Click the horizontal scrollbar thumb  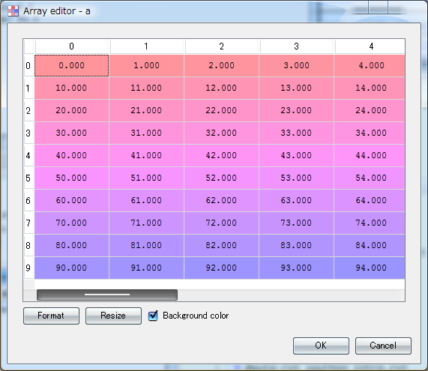107,295
